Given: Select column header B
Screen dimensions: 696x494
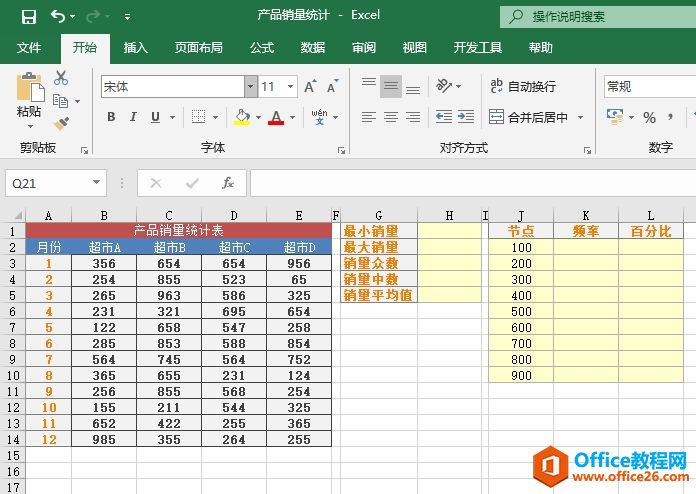Looking at the screenshot, I should pyautogui.click(x=104, y=216).
